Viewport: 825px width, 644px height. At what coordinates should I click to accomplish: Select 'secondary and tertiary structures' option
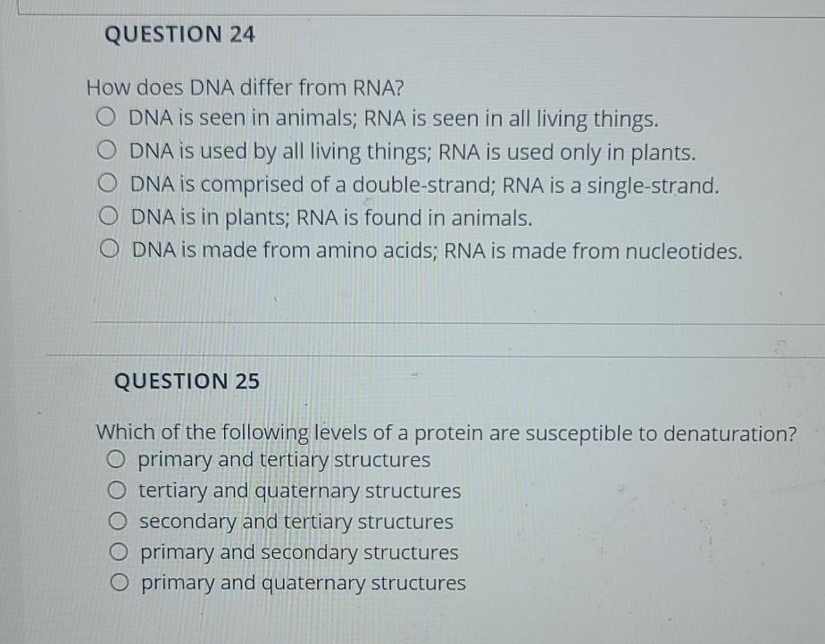coord(117,523)
